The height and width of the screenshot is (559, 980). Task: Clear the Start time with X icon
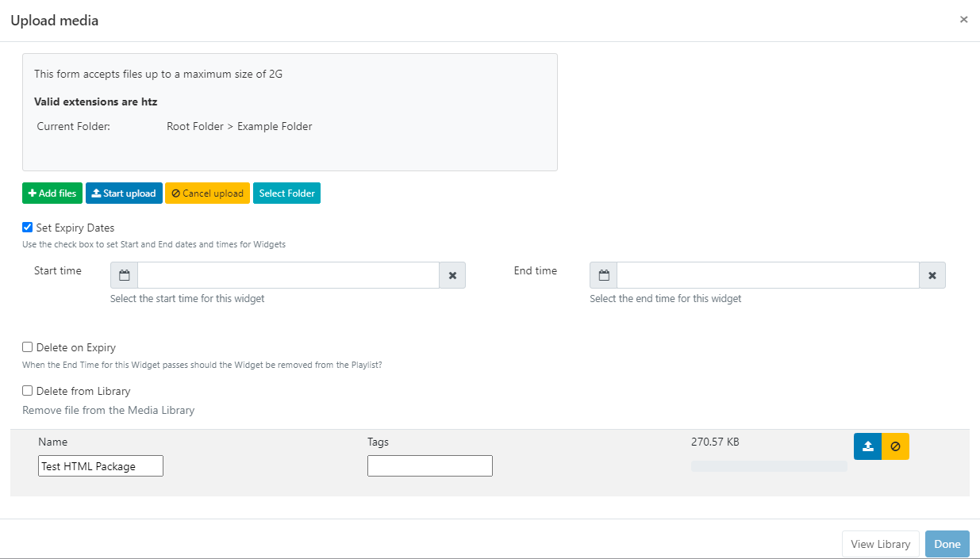pos(452,275)
